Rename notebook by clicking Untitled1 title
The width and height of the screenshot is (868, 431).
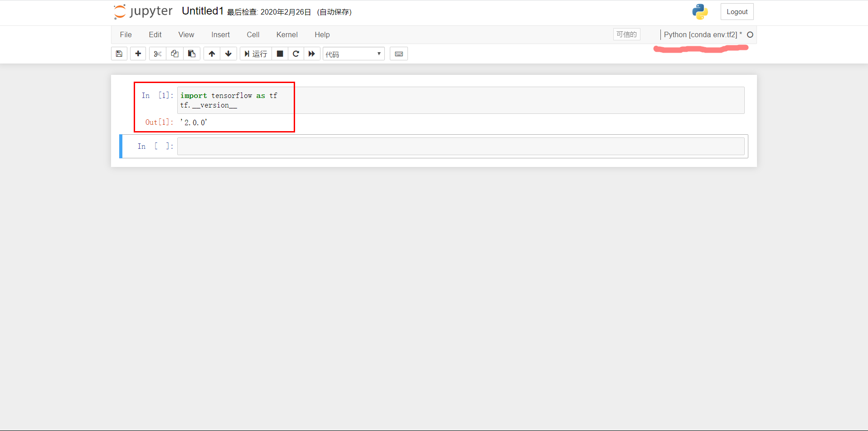pyautogui.click(x=203, y=11)
